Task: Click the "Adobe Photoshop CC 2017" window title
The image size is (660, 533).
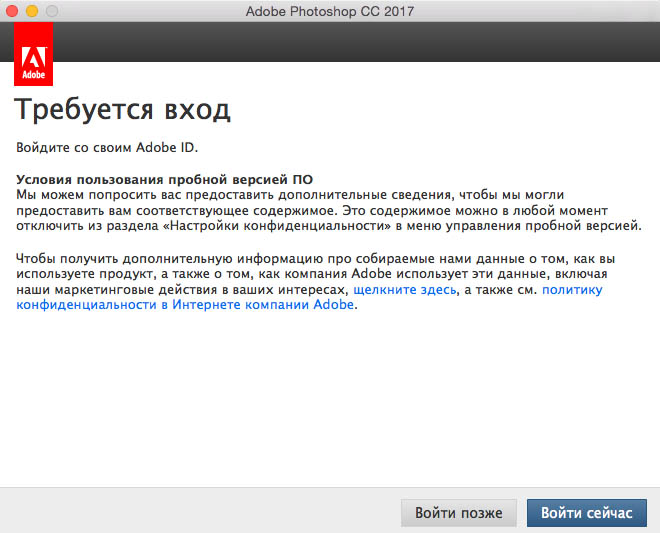Action: coord(330,11)
